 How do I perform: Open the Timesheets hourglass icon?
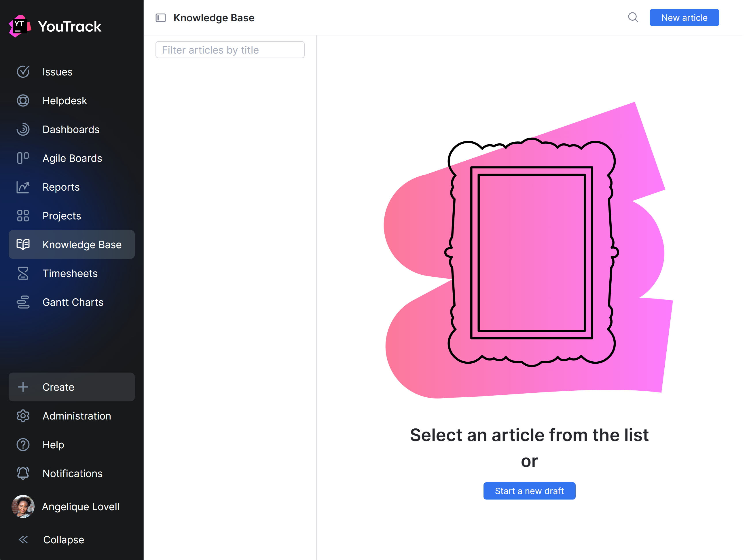[x=23, y=274]
